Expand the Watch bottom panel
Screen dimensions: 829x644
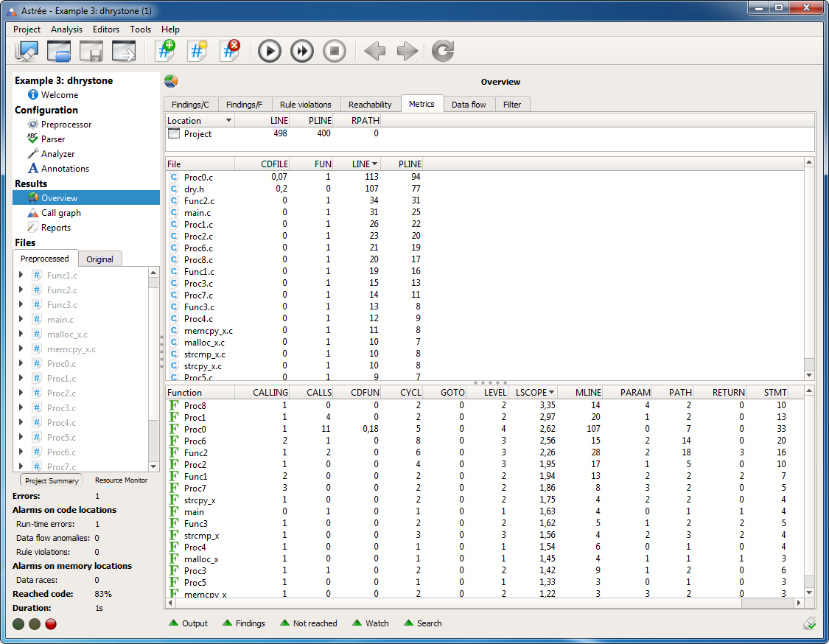click(371, 623)
